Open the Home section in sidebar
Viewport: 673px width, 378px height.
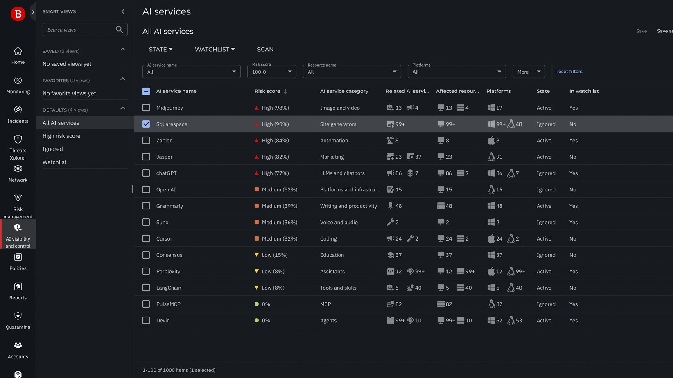pos(18,56)
